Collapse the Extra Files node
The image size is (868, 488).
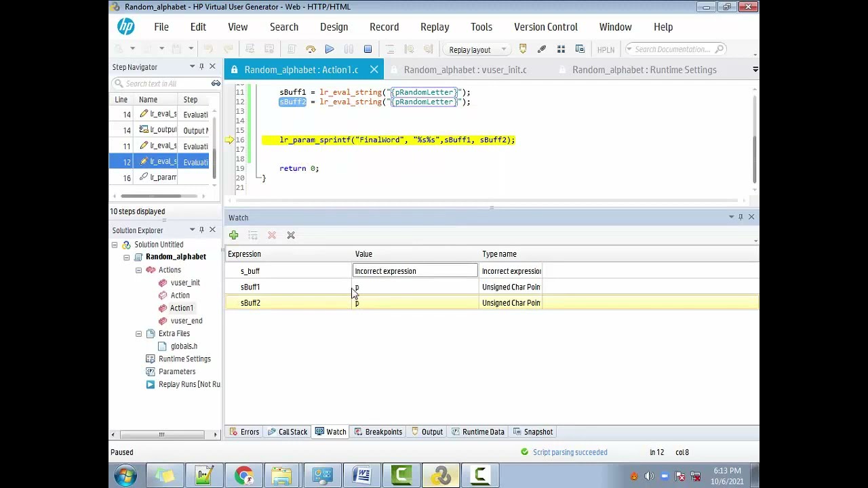click(x=139, y=333)
